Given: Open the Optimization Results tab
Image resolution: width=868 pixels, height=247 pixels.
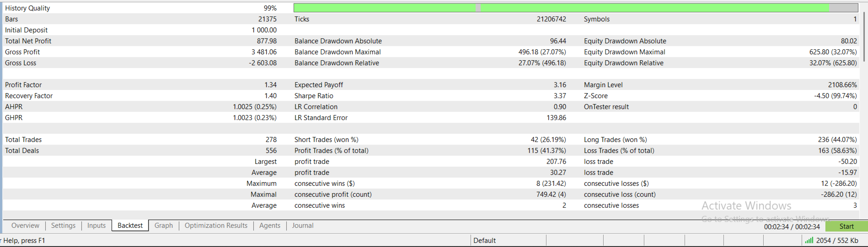Looking at the screenshot, I should click(x=216, y=226).
